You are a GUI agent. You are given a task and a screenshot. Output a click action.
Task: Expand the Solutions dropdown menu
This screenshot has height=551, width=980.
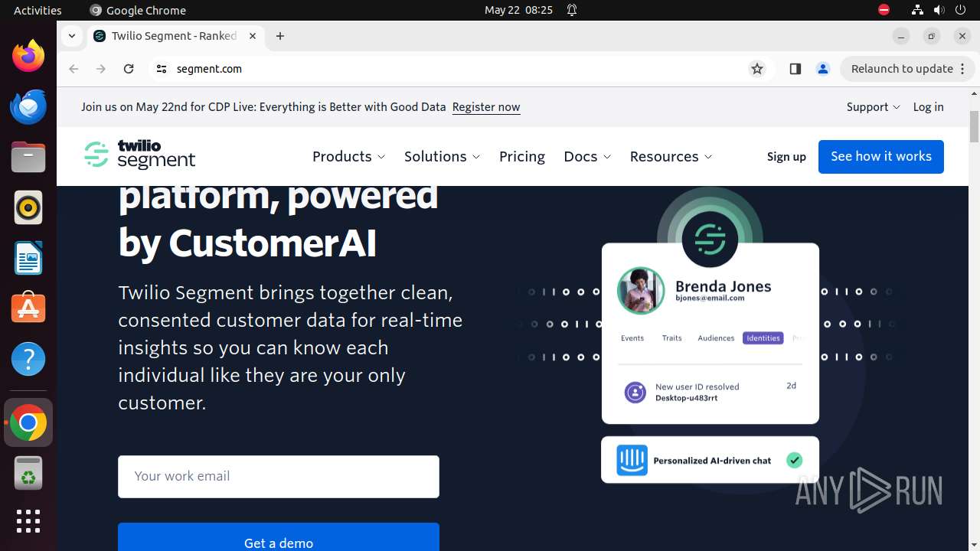(x=443, y=156)
